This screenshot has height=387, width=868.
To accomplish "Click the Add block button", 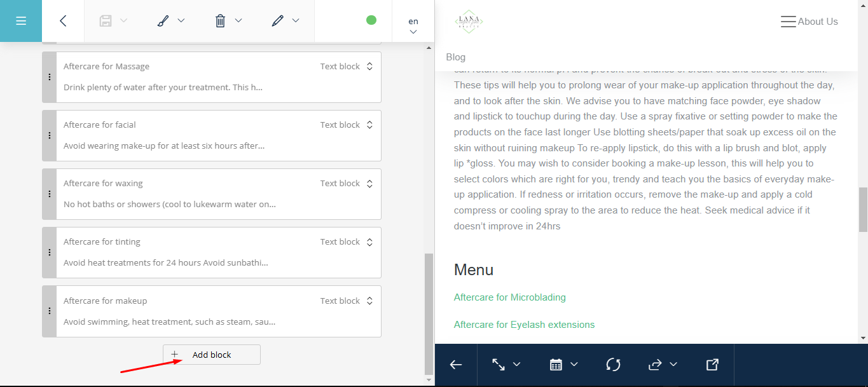I will [x=212, y=355].
